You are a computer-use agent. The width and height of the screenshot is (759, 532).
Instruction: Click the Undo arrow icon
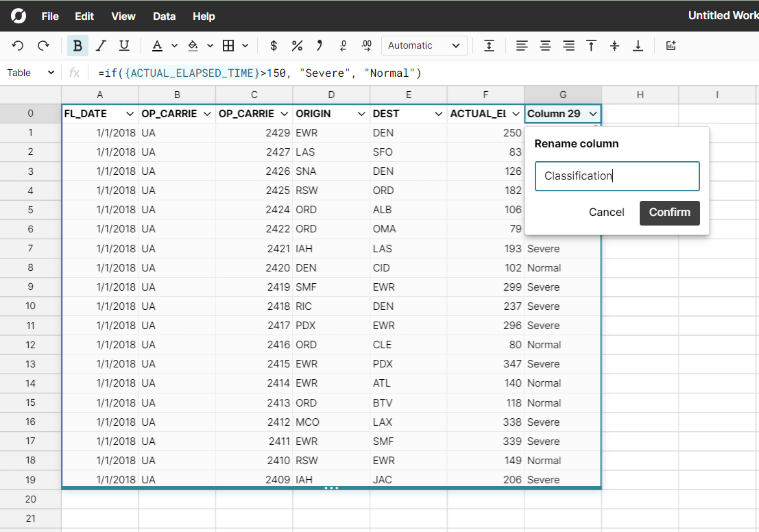(18, 46)
